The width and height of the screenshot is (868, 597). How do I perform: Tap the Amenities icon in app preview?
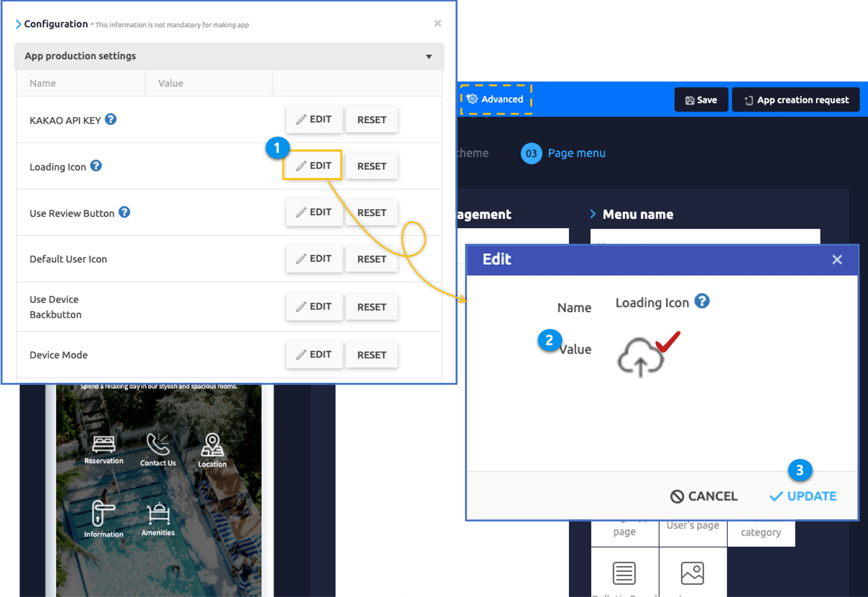click(158, 514)
